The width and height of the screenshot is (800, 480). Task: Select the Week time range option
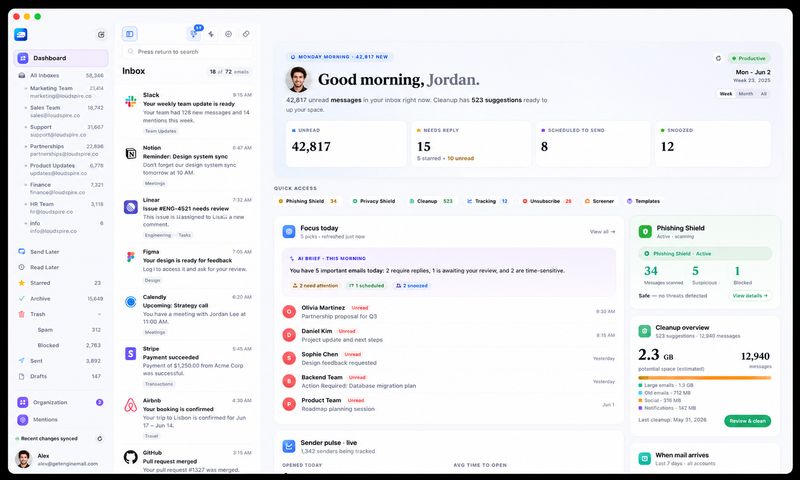click(726, 94)
